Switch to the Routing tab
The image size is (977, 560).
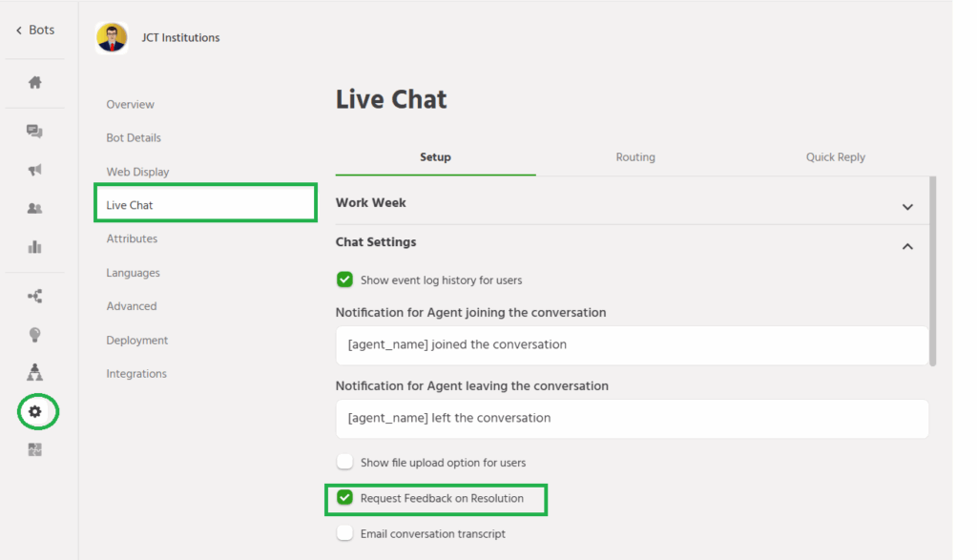(x=635, y=157)
